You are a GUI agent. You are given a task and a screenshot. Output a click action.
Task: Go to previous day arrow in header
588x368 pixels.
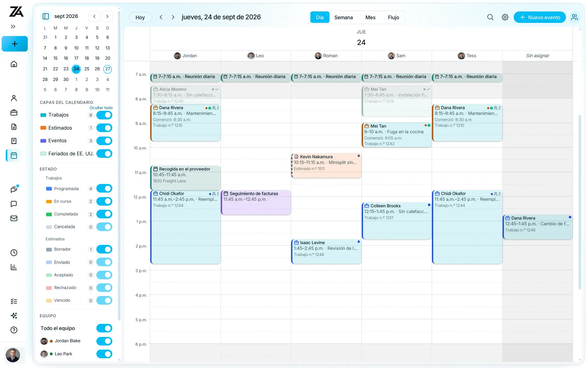pos(161,17)
